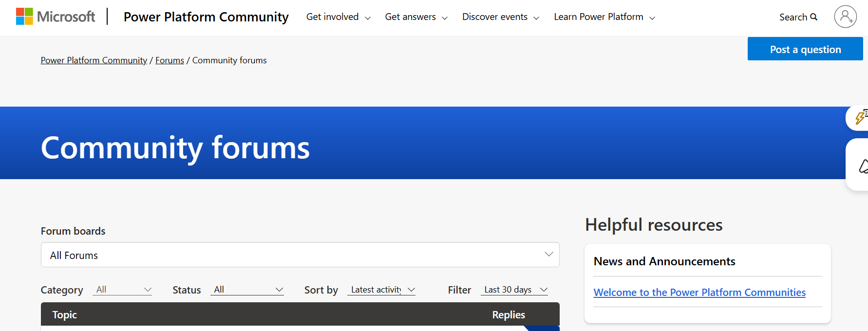
Task: Click the Community forums banner title
Action: coord(175,148)
